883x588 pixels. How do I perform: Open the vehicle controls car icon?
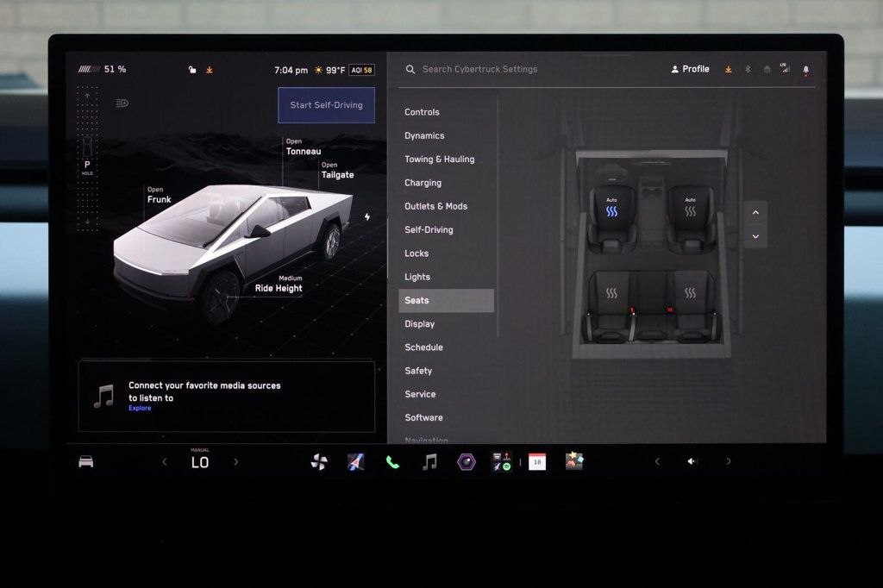(x=85, y=462)
